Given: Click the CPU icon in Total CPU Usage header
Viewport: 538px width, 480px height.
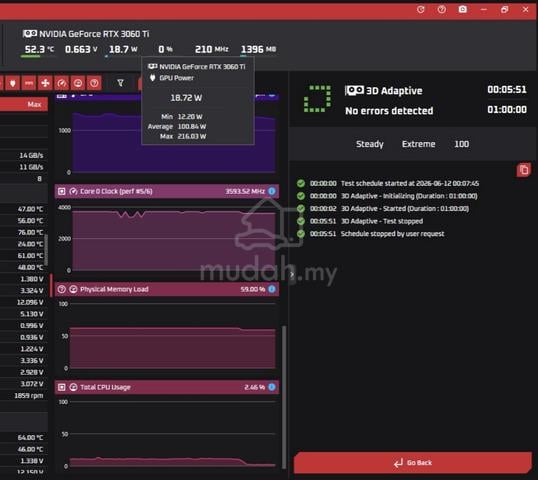Looking at the screenshot, I should tap(61, 387).
